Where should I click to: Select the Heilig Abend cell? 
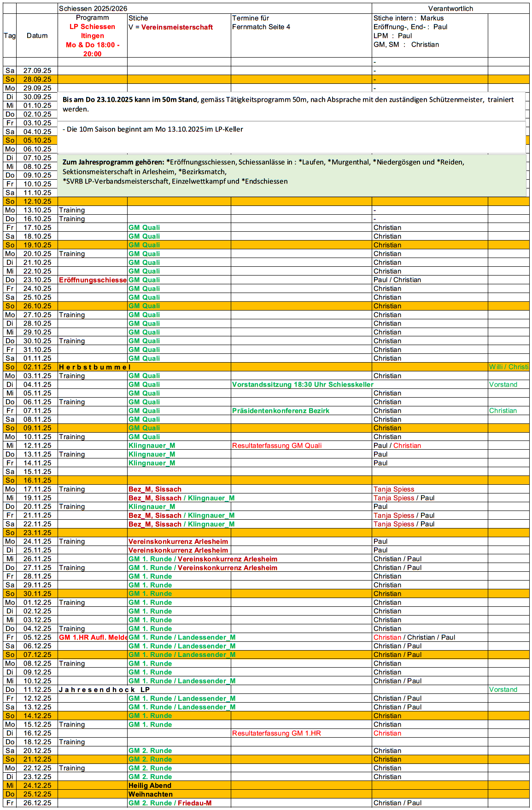[x=150, y=786]
